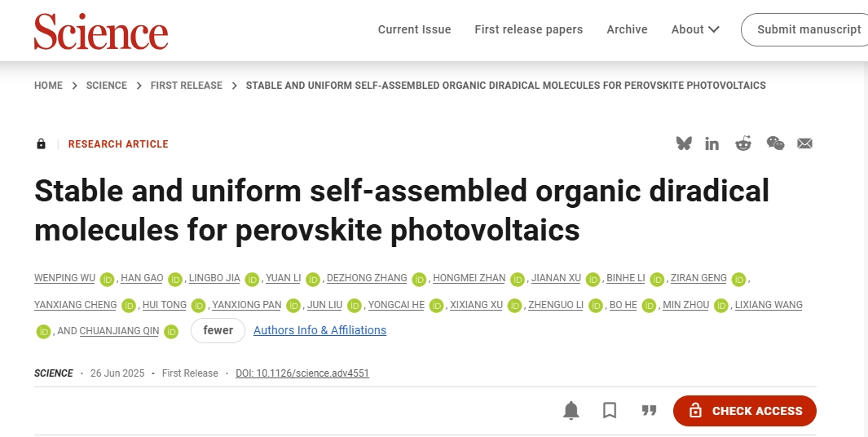Click Check Access button
This screenshot has width=868, height=437.
[745, 411]
